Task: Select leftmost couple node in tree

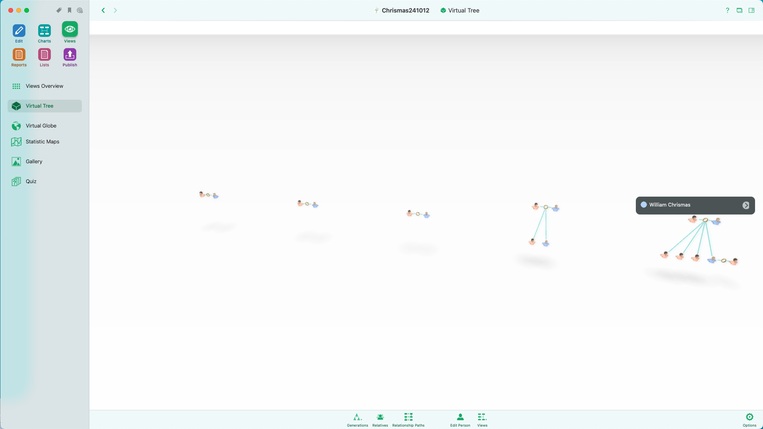Action: tap(208, 195)
